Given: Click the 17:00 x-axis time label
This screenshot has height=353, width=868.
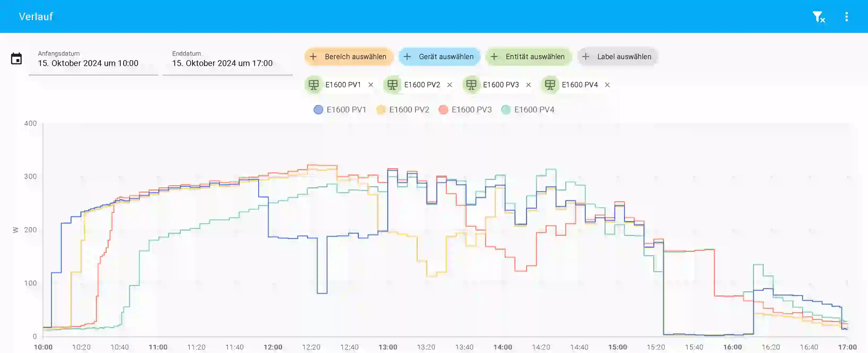Looking at the screenshot, I should 848,347.
